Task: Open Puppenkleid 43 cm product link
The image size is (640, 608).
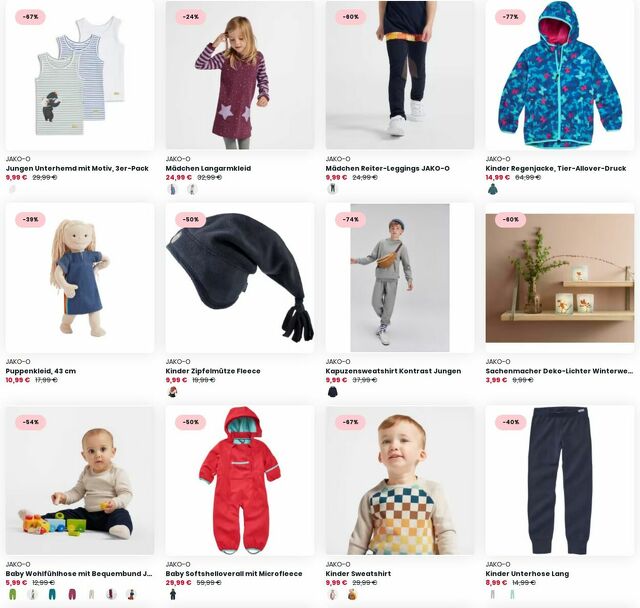Action: (x=41, y=371)
